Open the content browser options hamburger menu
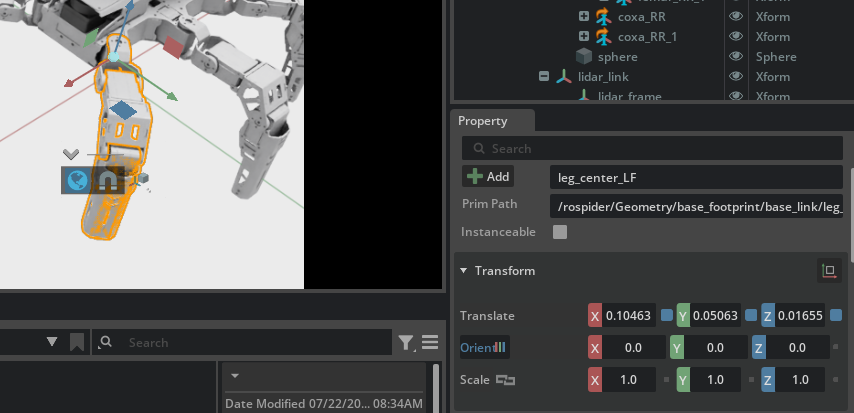 (430, 342)
